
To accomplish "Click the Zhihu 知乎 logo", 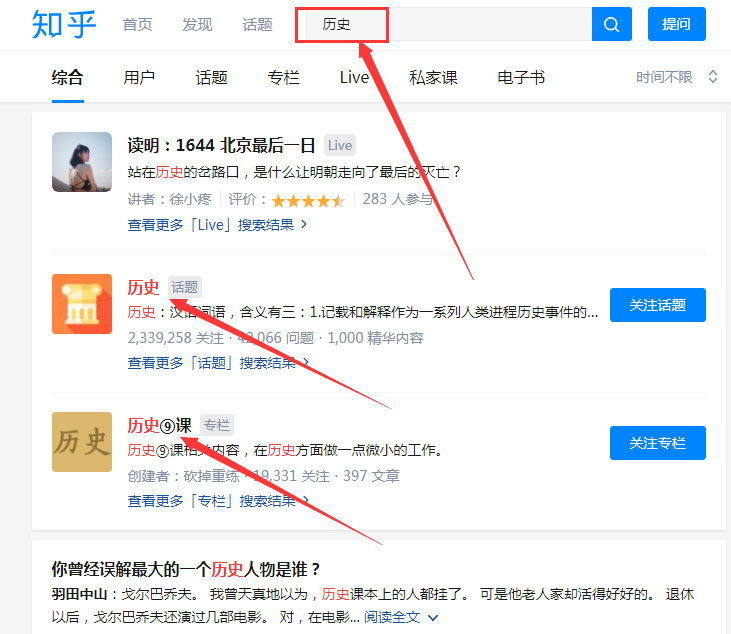I will point(64,24).
